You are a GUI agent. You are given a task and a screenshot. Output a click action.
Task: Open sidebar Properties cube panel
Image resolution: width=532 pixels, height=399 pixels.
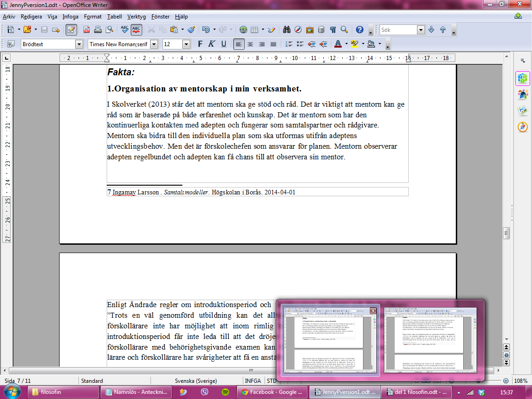(522, 79)
